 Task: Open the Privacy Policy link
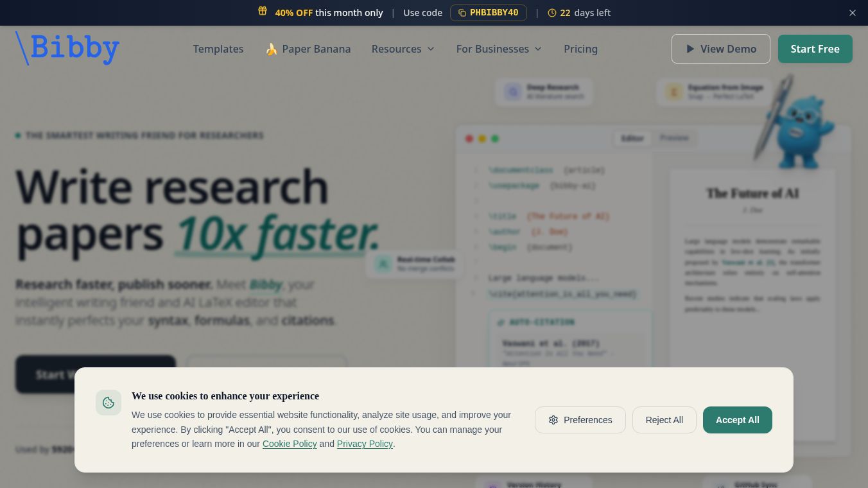pyautogui.click(x=365, y=444)
